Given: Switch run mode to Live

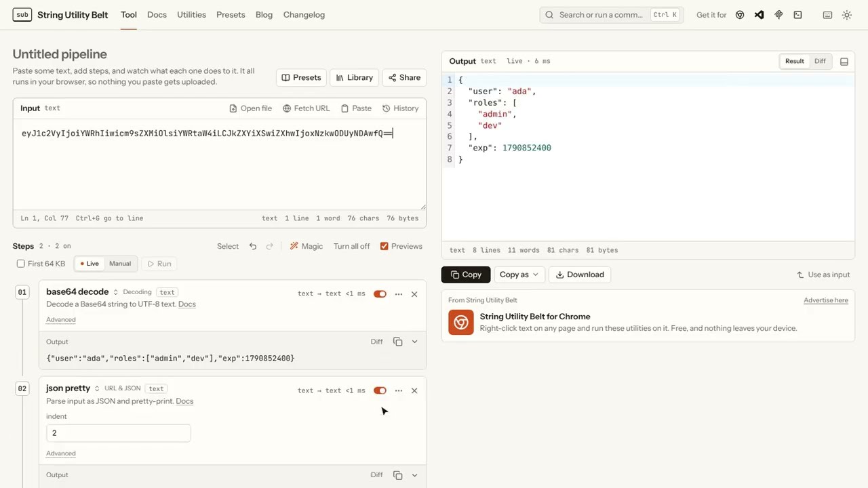Looking at the screenshot, I should click(x=90, y=264).
